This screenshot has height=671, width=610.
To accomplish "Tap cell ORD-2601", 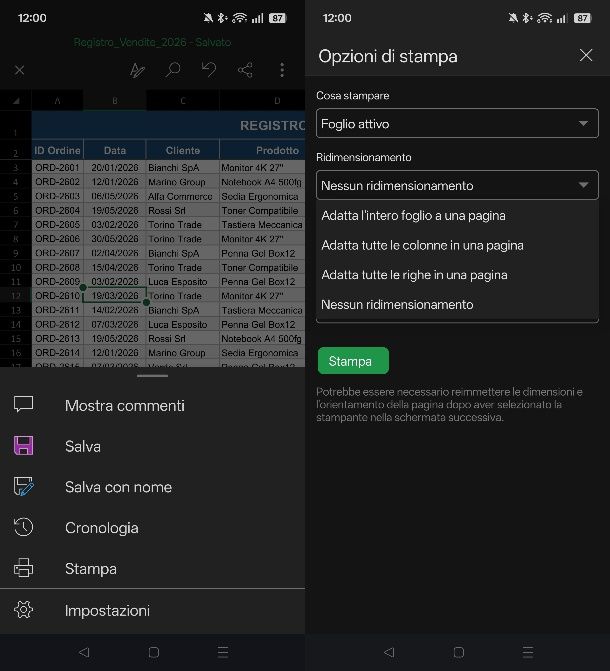I will [57, 167].
